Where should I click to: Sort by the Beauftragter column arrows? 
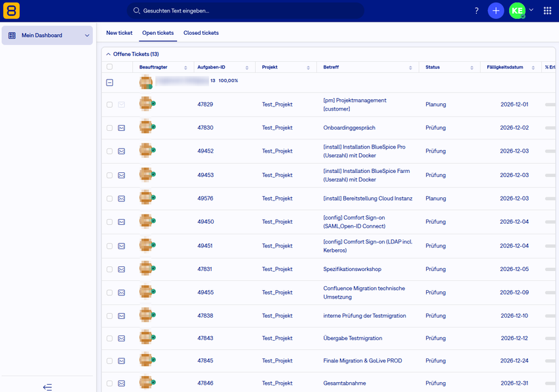coord(185,67)
